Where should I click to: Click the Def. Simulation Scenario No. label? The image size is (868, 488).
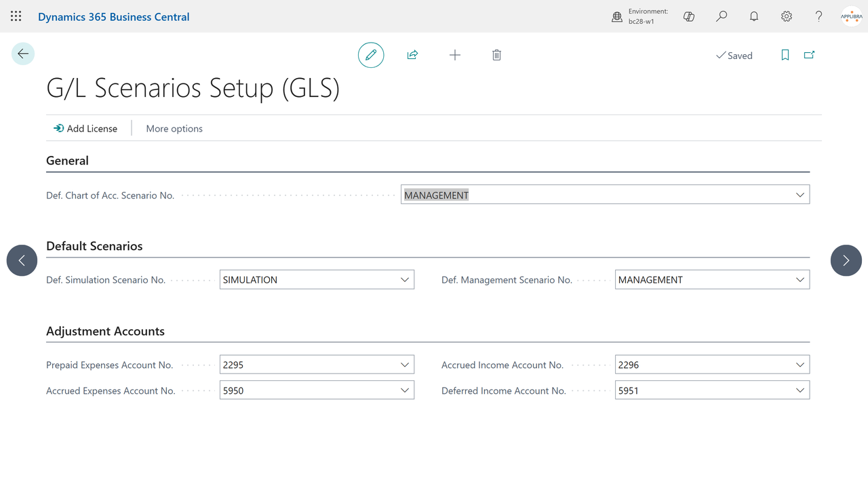click(x=106, y=279)
